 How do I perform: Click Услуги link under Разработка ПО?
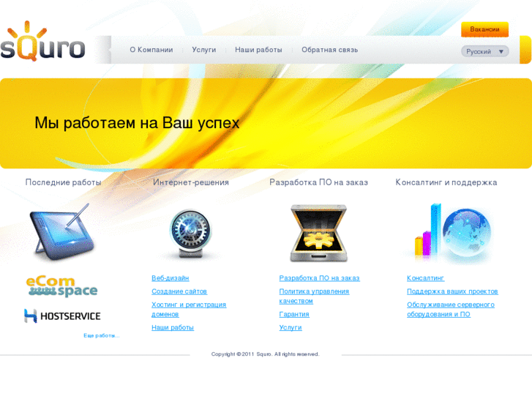pyautogui.click(x=291, y=327)
